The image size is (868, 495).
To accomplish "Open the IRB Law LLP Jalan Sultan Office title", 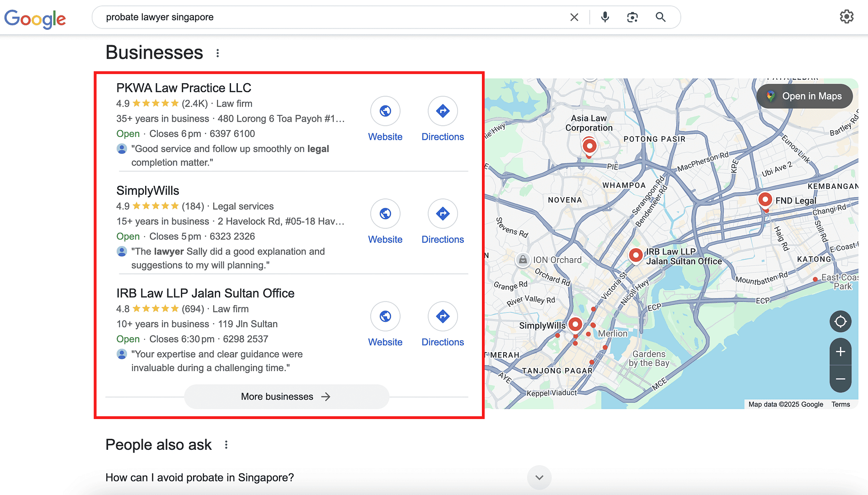I will click(x=205, y=293).
